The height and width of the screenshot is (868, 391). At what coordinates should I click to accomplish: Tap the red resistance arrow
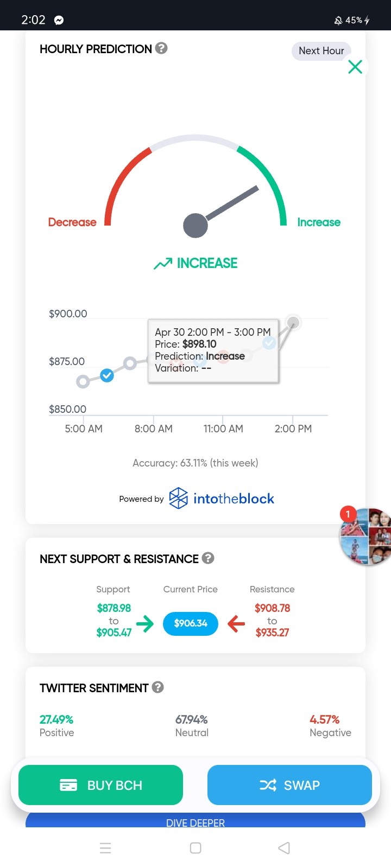pyautogui.click(x=236, y=624)
